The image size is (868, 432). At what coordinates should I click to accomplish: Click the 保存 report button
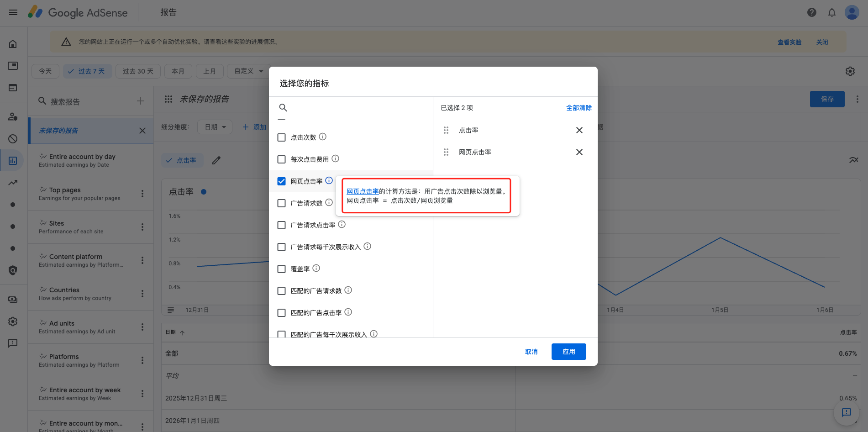827,99
